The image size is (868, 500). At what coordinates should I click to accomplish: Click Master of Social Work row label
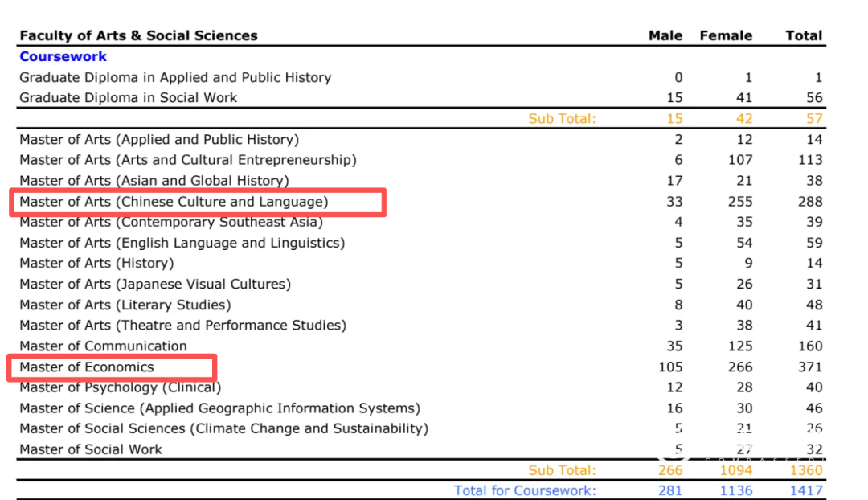pyautogui.click(x=91, y=450)
